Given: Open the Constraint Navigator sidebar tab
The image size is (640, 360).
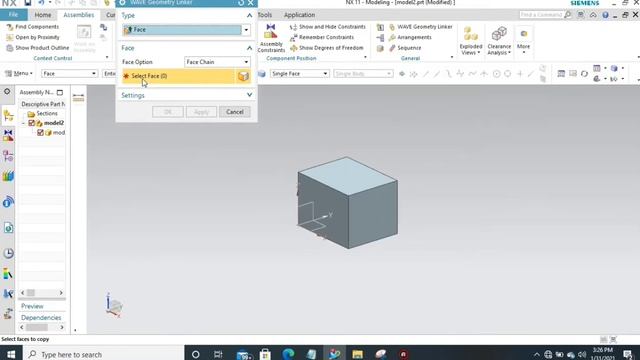Looking at the screenshot, I should (x=8, y=135).
